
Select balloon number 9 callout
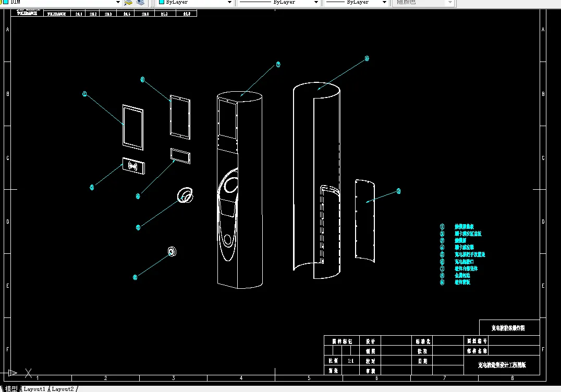point(398,191)
